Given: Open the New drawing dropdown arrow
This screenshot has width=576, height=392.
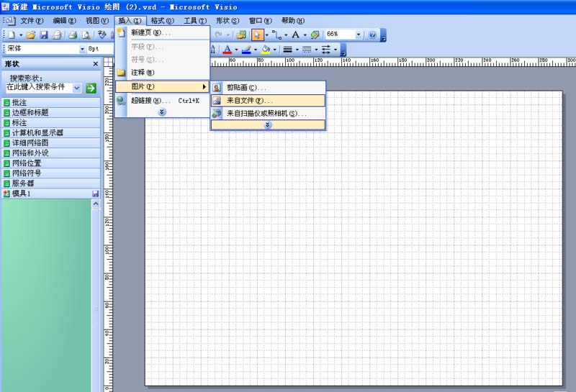Looking at the screenshot, I should coord(21,35).
